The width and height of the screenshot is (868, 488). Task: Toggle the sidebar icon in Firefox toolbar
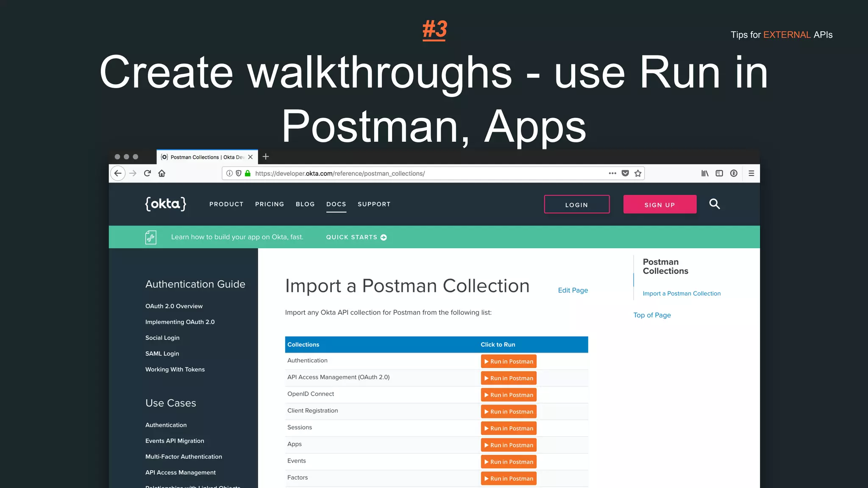pyautogui.click(x=719, y=173)
